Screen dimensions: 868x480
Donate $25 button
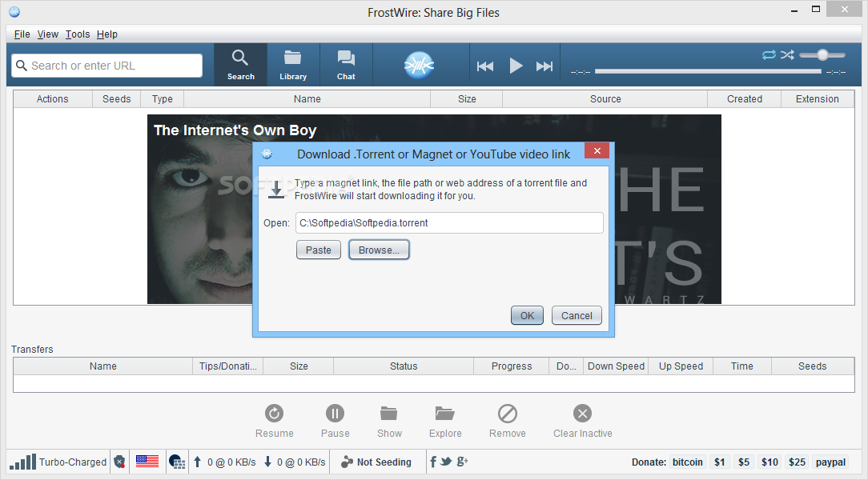coord(797,462)
